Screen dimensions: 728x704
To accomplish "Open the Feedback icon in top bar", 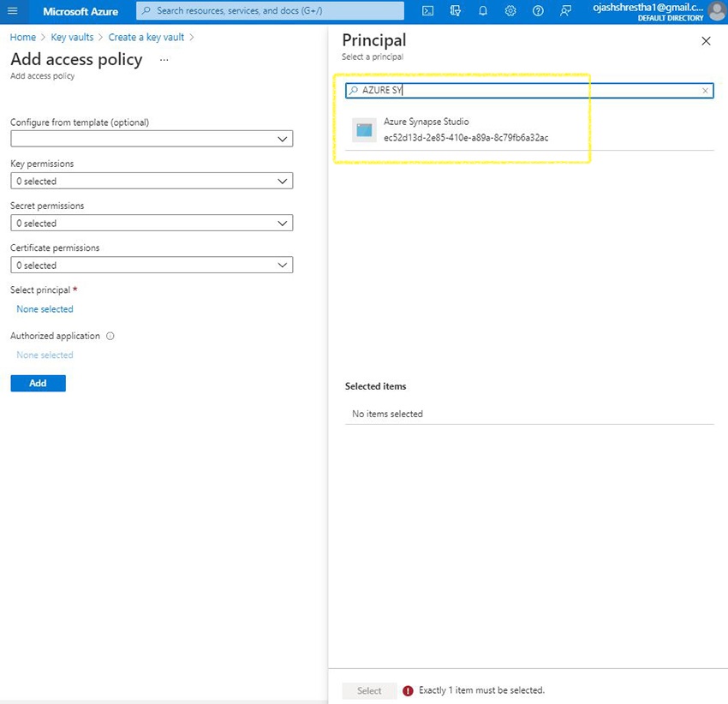I will 565,10.
